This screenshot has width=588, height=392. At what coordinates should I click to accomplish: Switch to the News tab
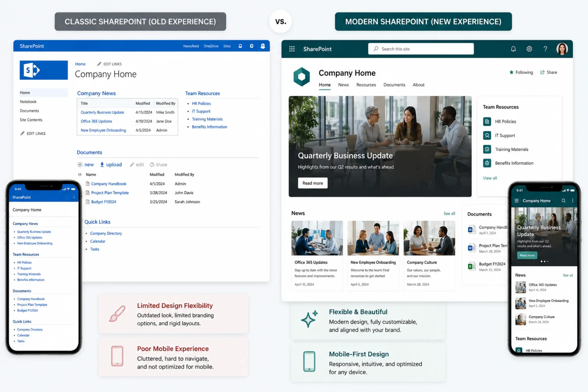(x=344, y=85)
